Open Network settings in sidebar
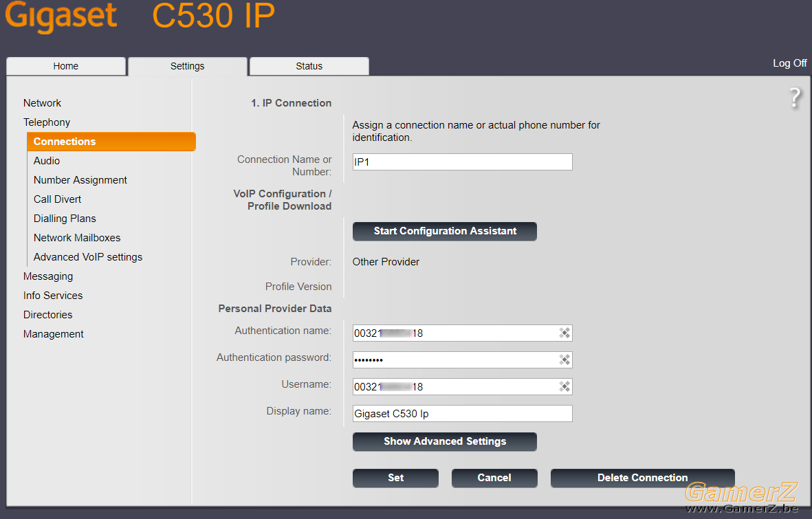Screen dimensions: 812x519 pyautogui.click(x=42, y=103)
